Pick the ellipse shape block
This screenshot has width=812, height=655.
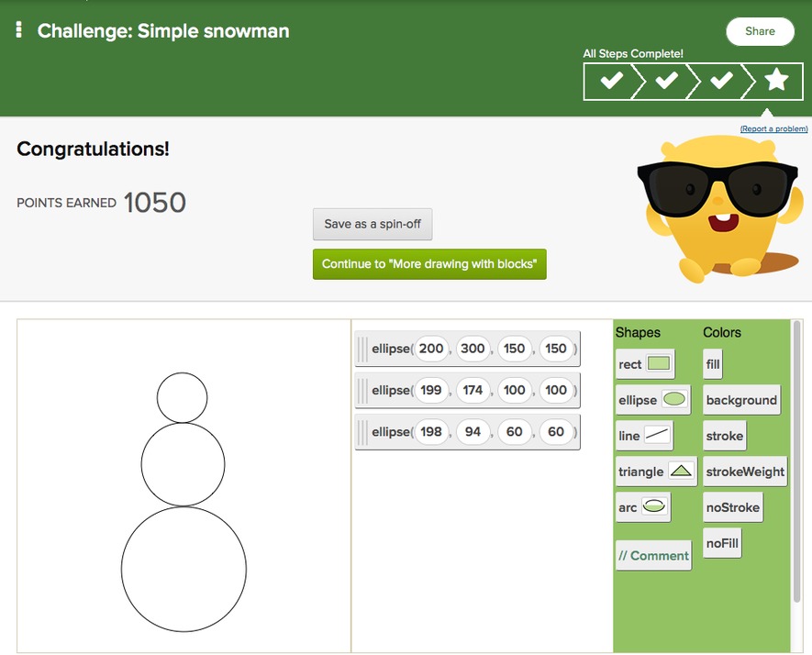652,400
